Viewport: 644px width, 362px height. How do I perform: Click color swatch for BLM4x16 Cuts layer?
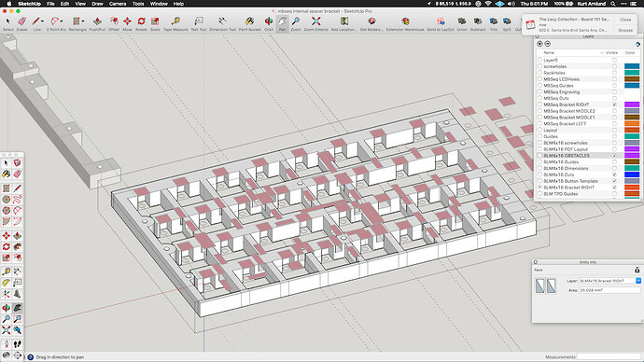[x=632, y=174]
